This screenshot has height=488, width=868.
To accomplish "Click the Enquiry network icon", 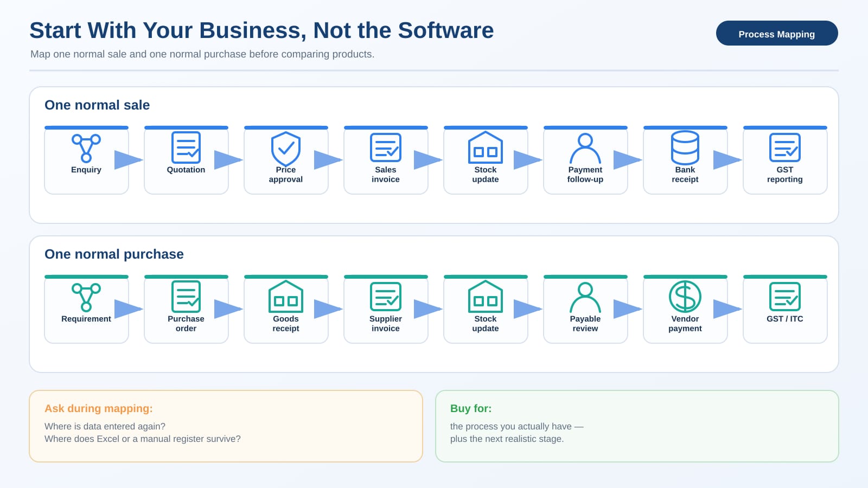I will pos(86,148).
